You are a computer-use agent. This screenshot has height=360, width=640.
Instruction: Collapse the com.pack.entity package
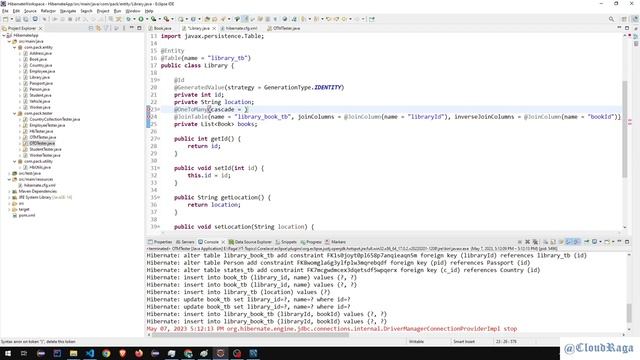[15, 48]
